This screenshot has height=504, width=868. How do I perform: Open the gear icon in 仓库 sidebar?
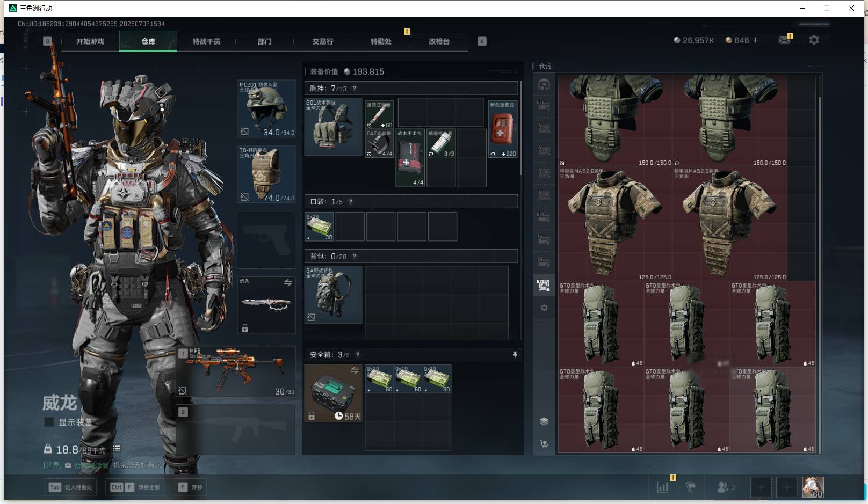click(544, 308)
